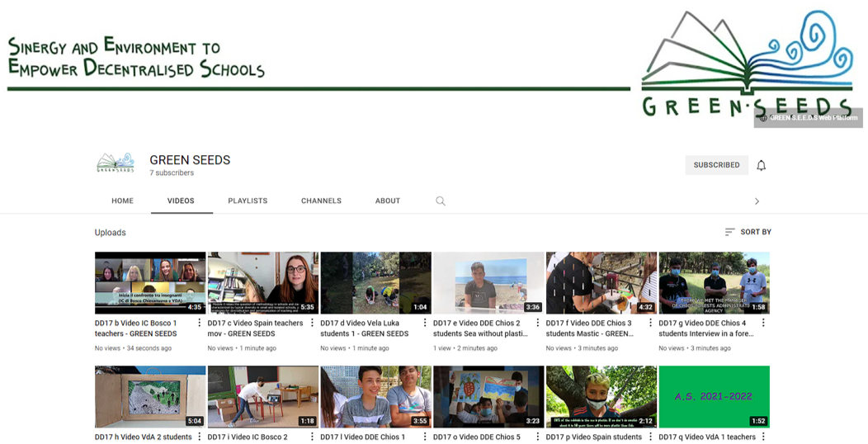This screenshot has width=868, height=444.
Task: Play the 5:04 VdA 2 students thumbnail
Action: pyautogui.click(x=150, y=396)
